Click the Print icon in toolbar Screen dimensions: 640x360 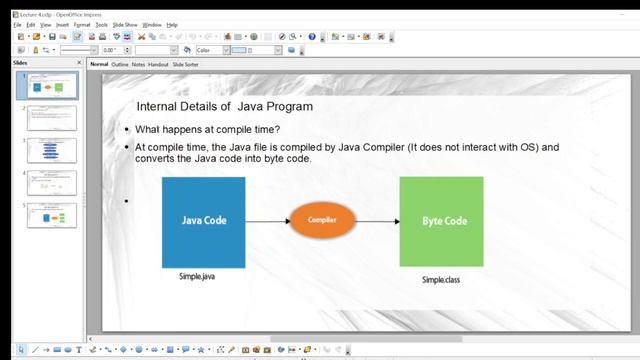pyautogui.click(x=102, y=37)
